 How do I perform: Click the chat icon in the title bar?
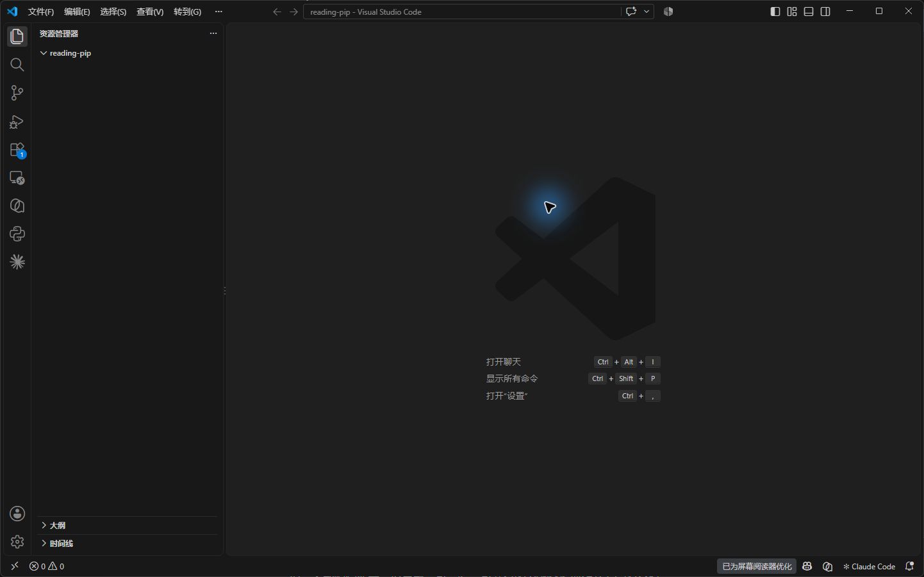(631, 12)
